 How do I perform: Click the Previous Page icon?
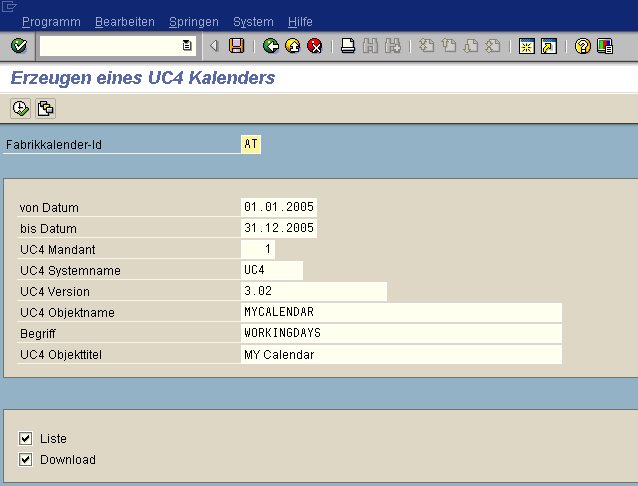tap(449, 46)
